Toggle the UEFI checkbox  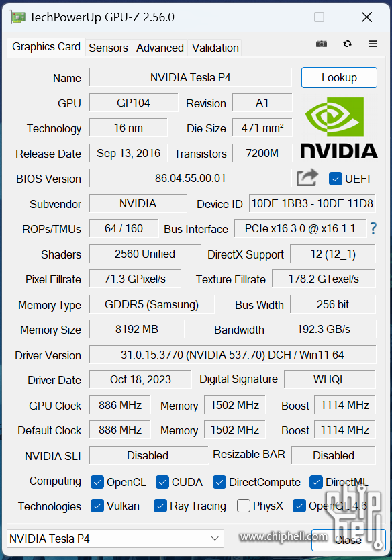pyautogui.click(x=335, y=179)
